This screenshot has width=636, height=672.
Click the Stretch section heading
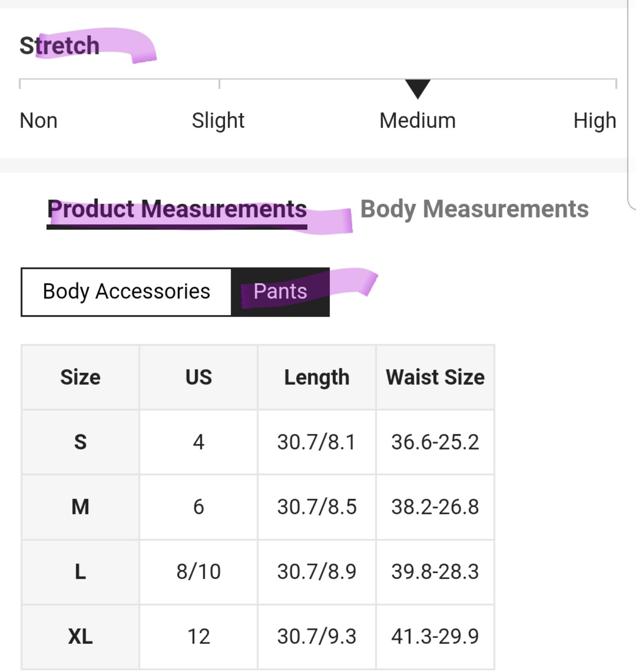(x=60, y=45)
